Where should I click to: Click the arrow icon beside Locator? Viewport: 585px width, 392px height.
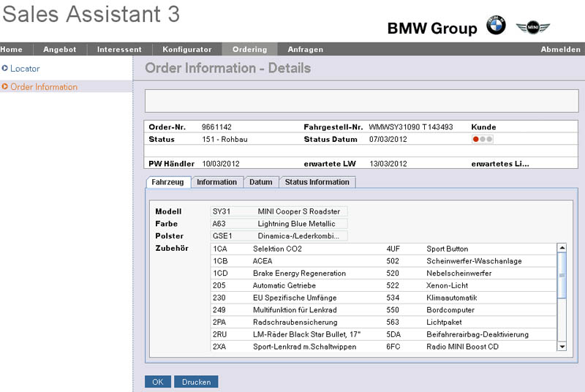(5, 68)
